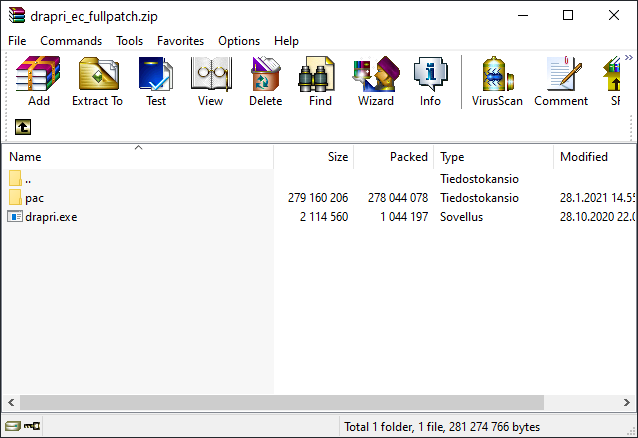The image size is (638, 438).
Task: Start the Wizard tool
Action: coord(375,81)
